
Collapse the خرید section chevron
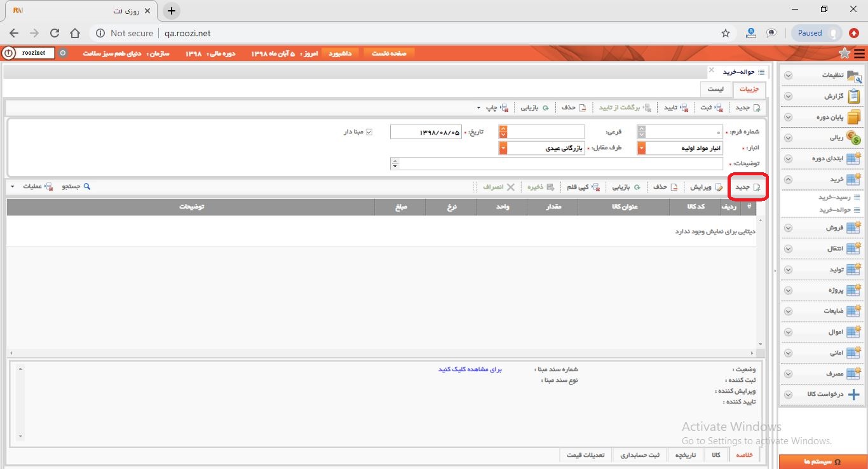coord(788,180)
